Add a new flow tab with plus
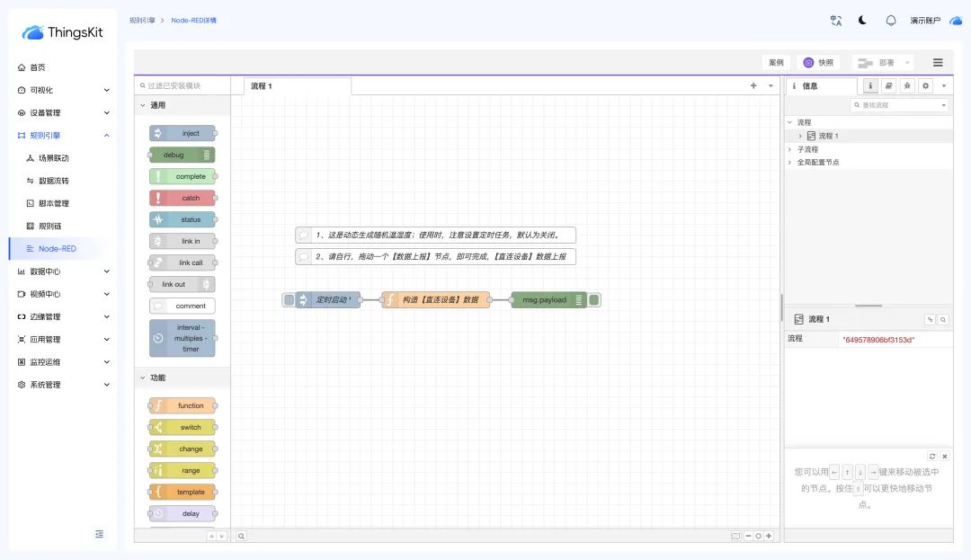This screenshot has width=971, height=560. point(753,85)
